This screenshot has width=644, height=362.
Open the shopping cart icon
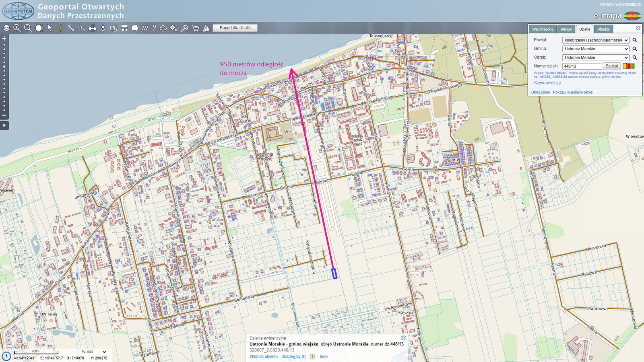point(196,28)
